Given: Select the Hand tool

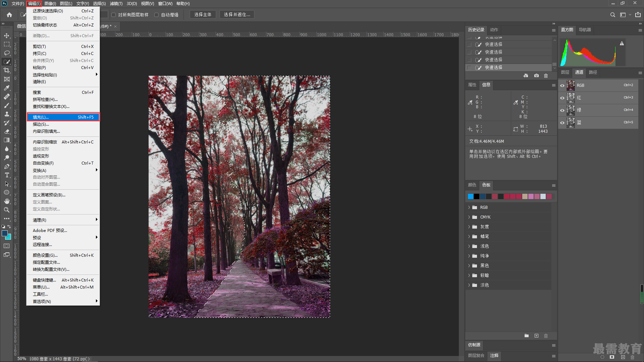Looking at the screenshot, I should [x=7, y=201].
